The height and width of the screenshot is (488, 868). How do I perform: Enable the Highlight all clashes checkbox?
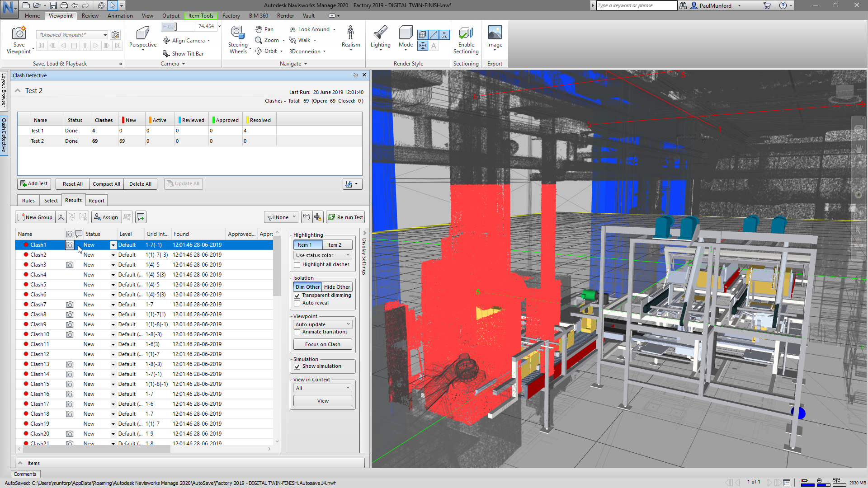(x=297, y=265)
